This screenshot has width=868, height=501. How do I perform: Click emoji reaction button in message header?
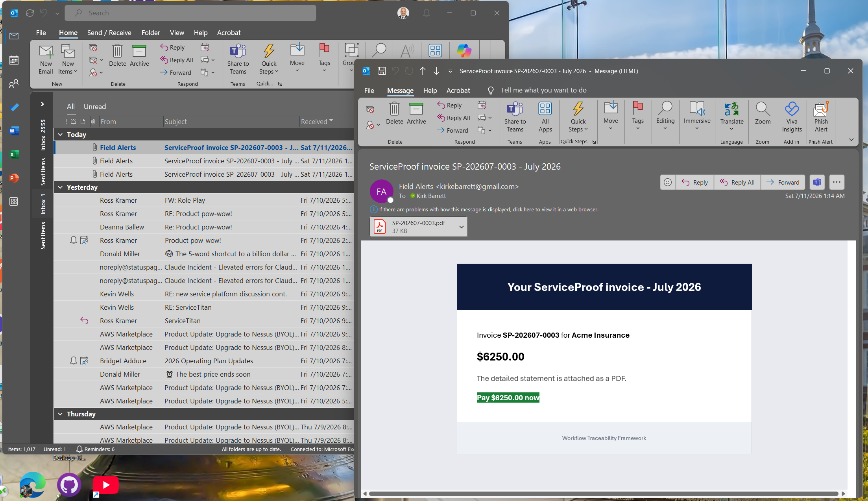(667, 182)
